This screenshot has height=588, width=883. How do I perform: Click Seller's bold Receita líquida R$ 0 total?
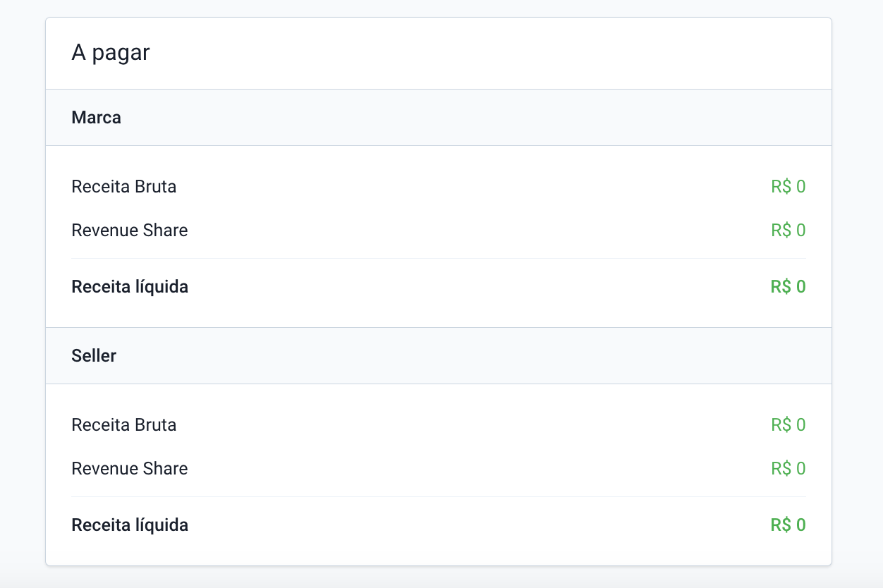[788, 525]
